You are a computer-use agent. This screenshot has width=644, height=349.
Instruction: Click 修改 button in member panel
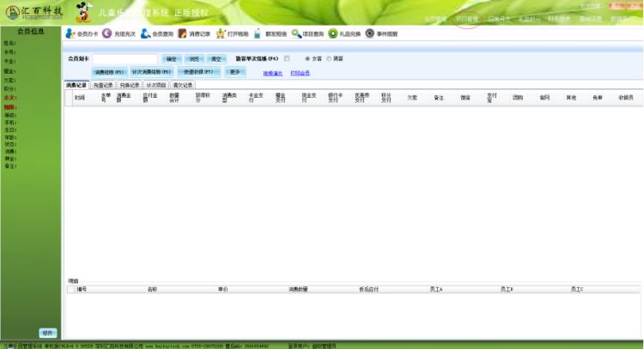pyautogui.click(x=48, y=333)
